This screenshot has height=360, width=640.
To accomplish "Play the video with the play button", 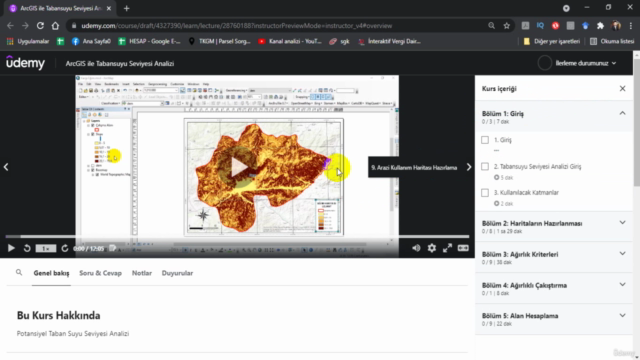I will coord(11,248).
